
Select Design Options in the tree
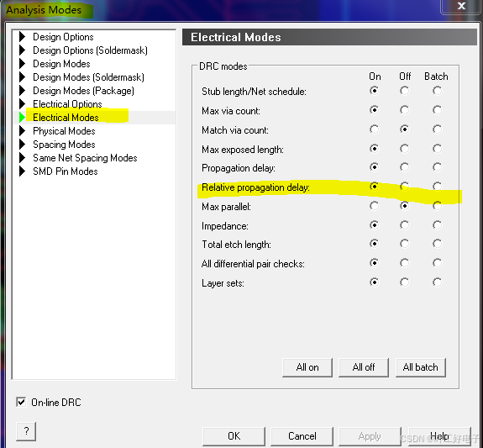click(x=63, y=37)
